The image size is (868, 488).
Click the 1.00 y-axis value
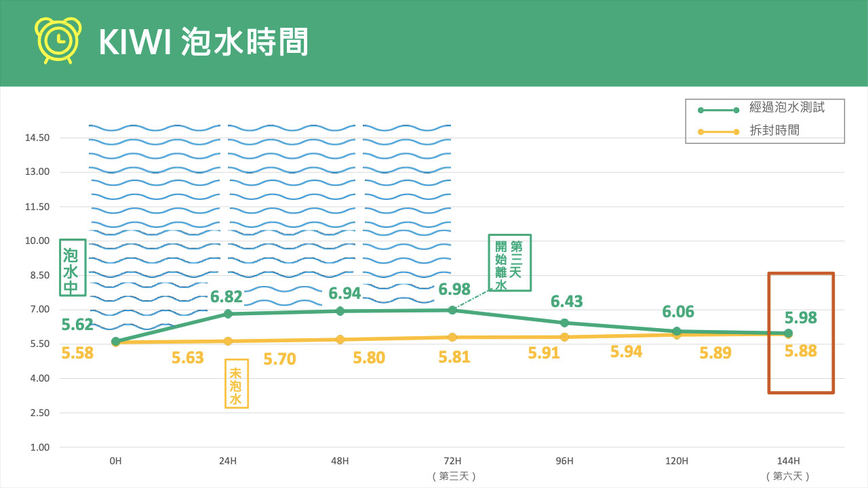pyautogui.click(x=39, y=447)
